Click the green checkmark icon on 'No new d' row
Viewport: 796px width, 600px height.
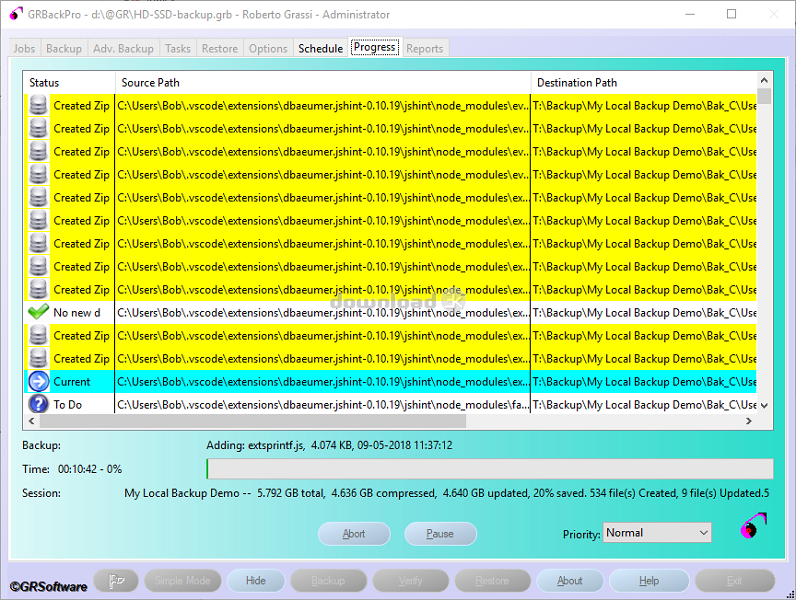pos(39,312)
